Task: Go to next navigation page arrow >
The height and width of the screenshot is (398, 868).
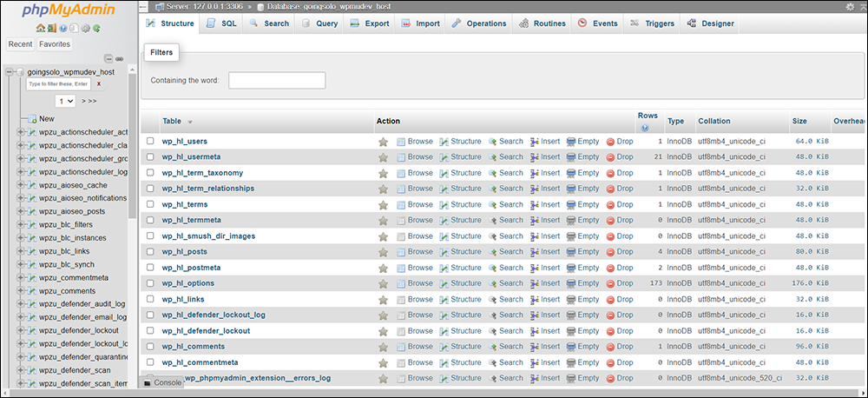Action: 83,101
